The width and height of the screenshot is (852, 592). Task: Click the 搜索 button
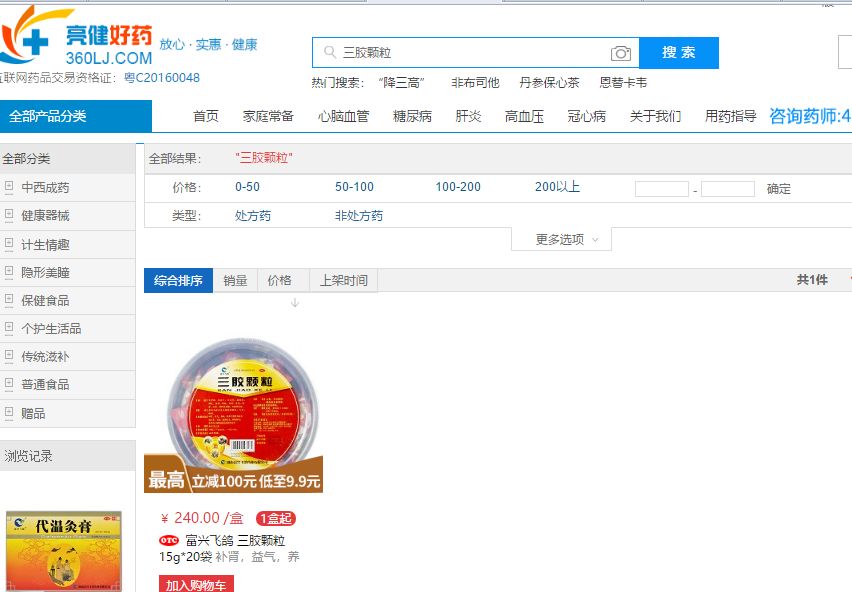679,53
